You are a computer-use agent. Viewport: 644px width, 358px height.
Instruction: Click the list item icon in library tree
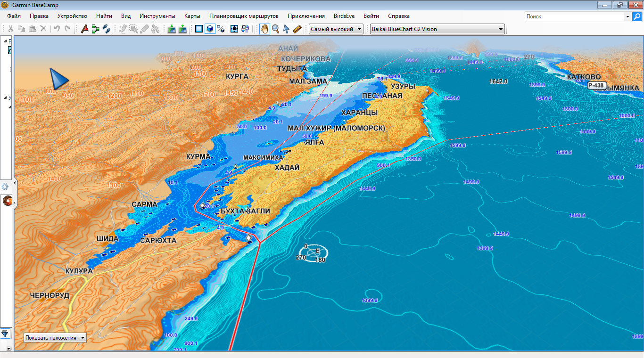pyautogui.click(x=10, y=50)
